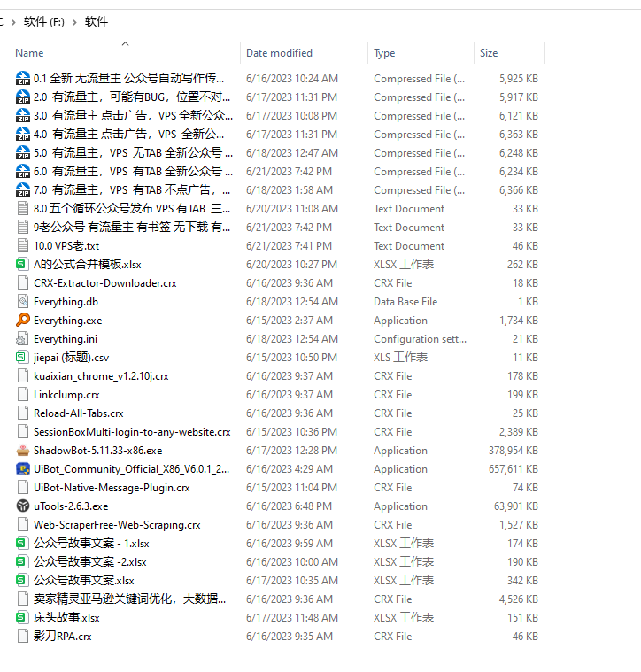The image size is (641, 672).
Task: Click the 床头故事.xlsx spreadsheet icon
Action: coord(22,617)
